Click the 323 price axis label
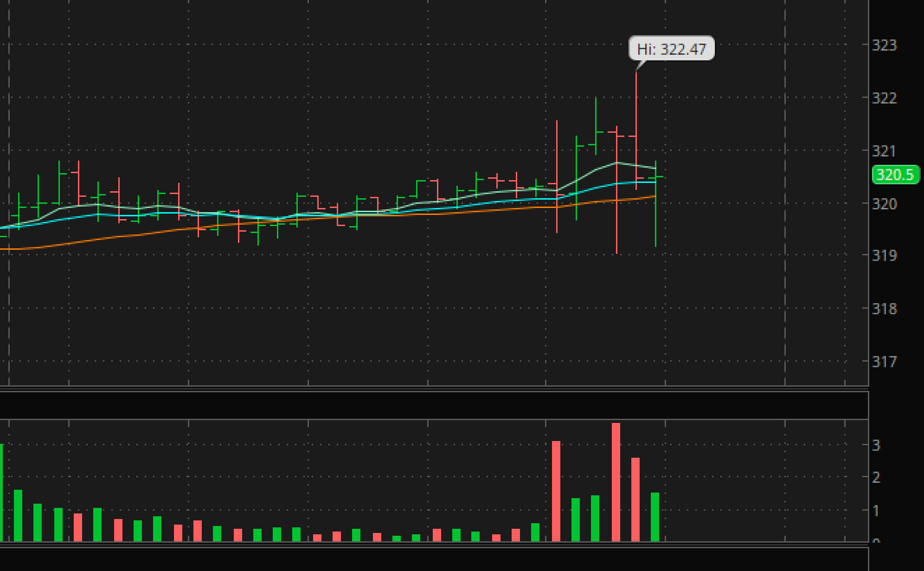 (884, 45)
